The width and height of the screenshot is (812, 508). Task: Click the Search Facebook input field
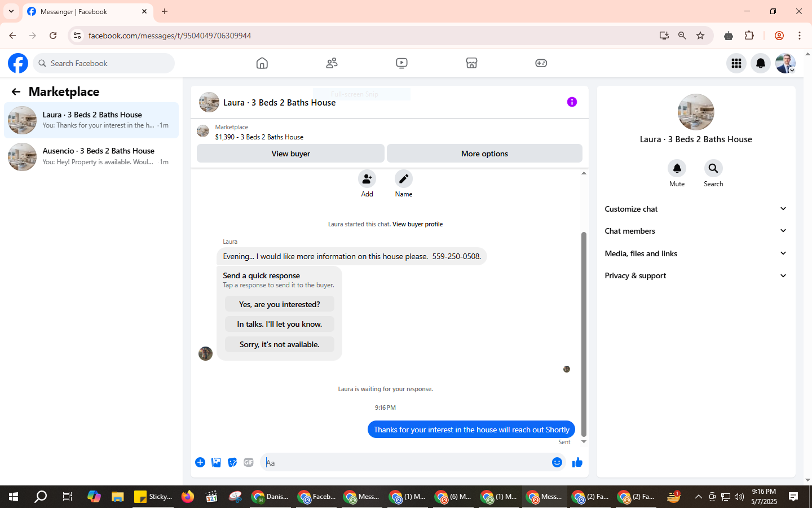pyautogui.click(x=104, y=63)
